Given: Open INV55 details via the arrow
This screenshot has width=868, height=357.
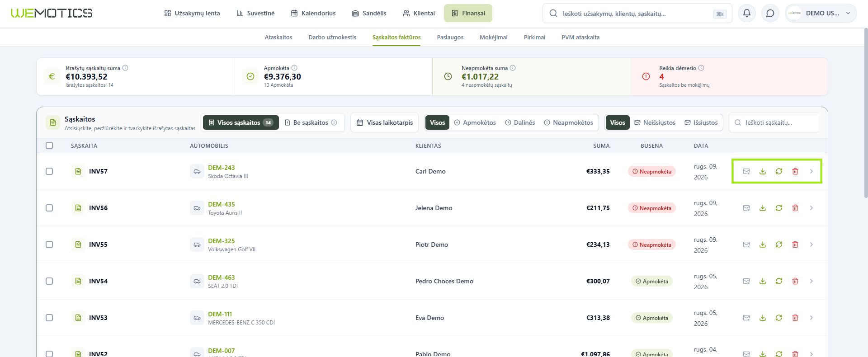Looking at the screenshot, I should tap(811, 244).
